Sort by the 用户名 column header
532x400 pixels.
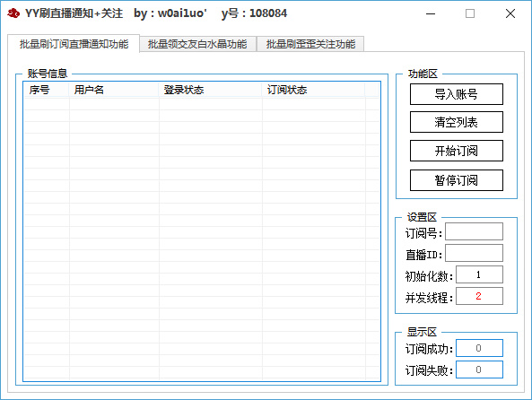coord(114,90)
